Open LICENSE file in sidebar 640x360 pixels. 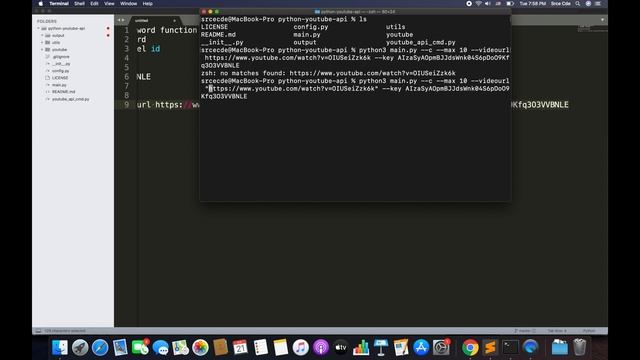(x=60, y=78)
